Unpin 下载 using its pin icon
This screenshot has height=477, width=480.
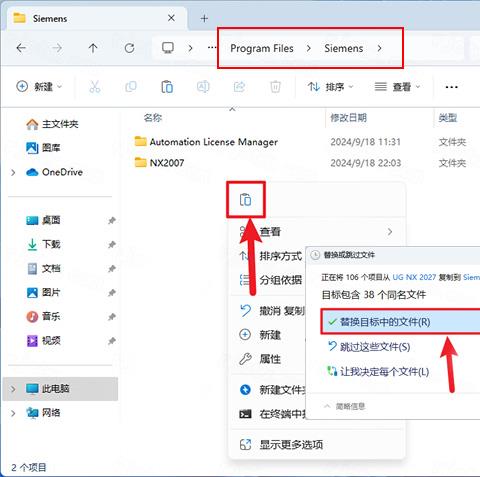[x=112, y=244]
